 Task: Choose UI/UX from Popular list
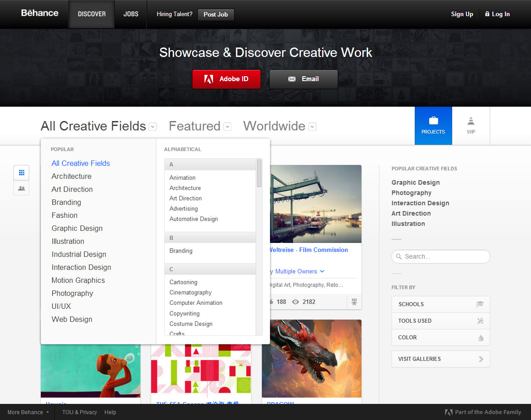pyautogui.click(x=61, y=306)
